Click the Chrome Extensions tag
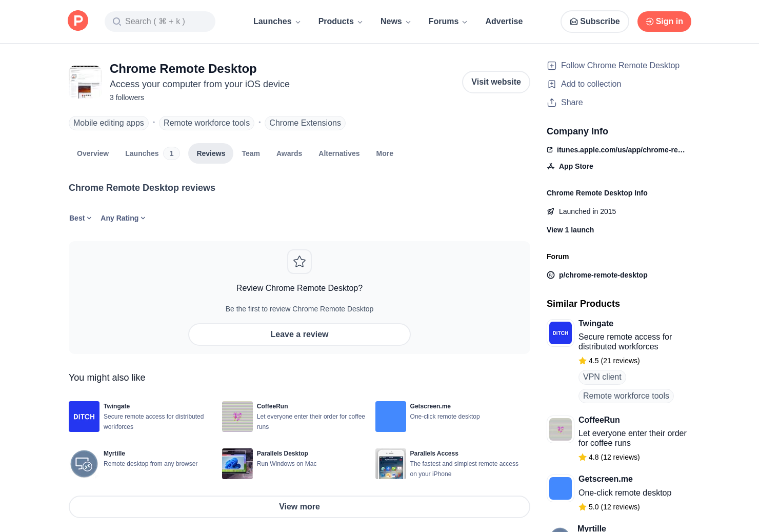 tap(305, 123)
